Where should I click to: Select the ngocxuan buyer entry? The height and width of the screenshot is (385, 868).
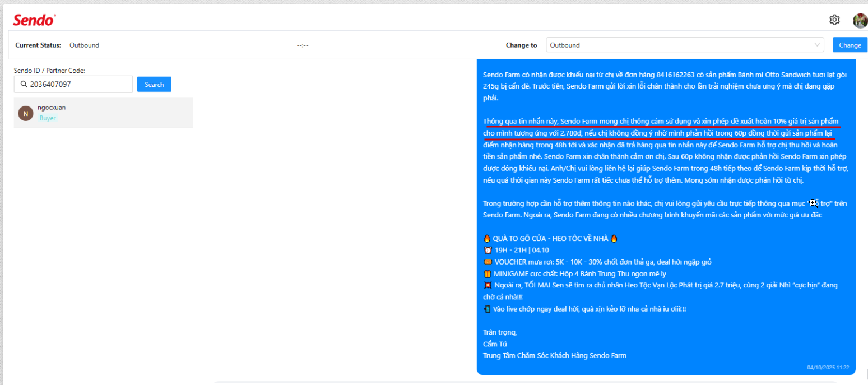103,113
